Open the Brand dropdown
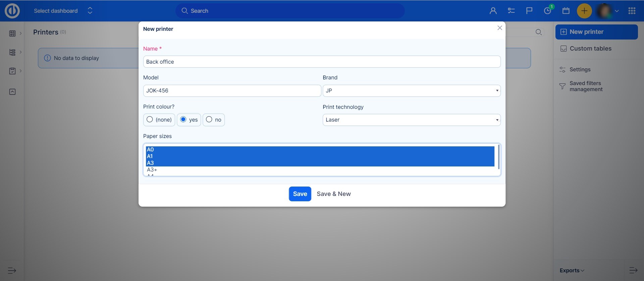The image size is (644, 281). point(411,91)
